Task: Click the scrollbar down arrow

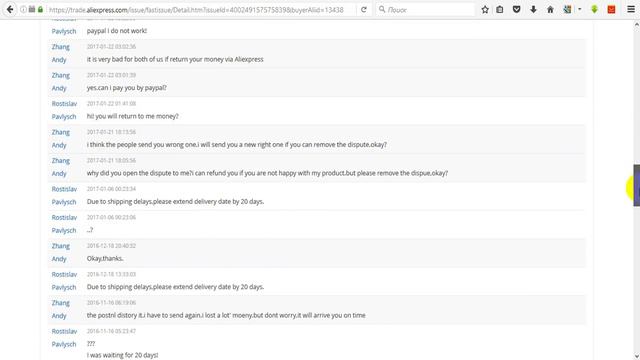Action: [636, 356]
